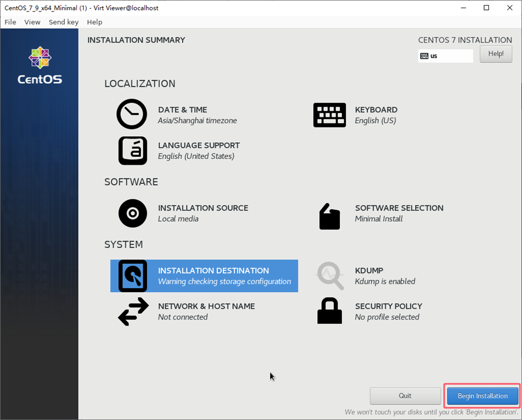Click 'Not connected' network status text
This screenshot has height=420, width=522.
(x=183, y=317)
